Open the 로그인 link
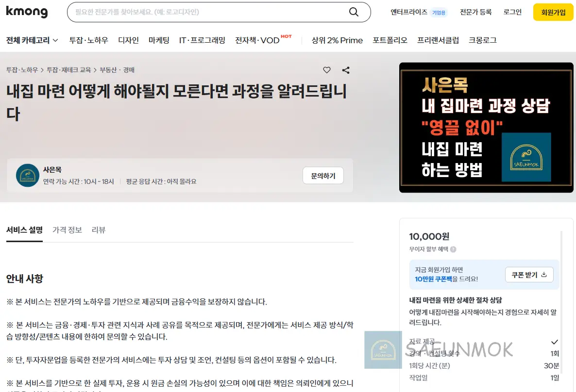 512,12
